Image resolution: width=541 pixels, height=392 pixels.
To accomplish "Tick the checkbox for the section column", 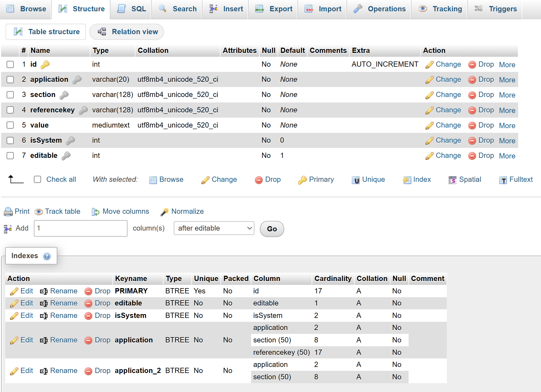I will pos(10,95).
